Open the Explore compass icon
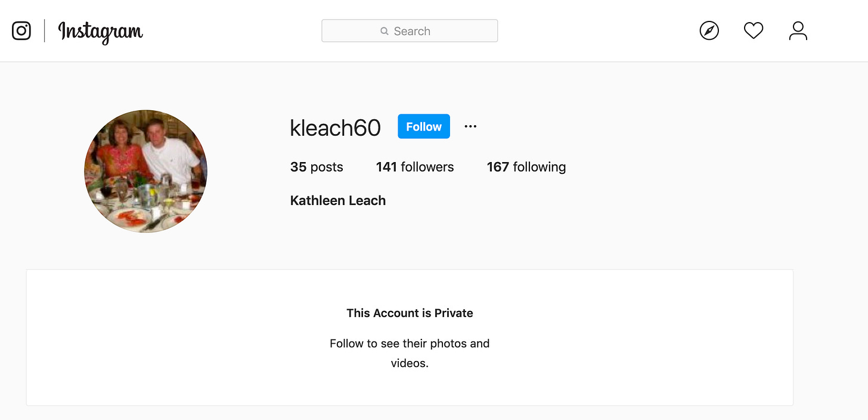The height and width of the screenshot is (420, 868). click(709, 30)
